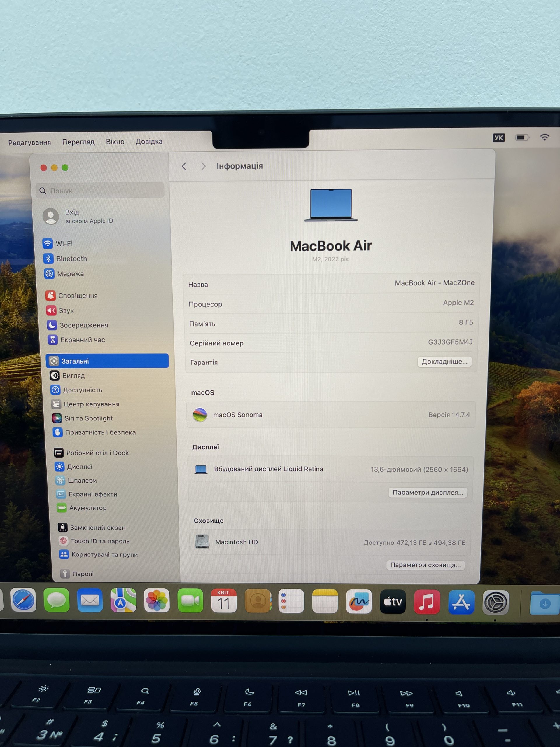Click the УК input source indicator

pyautogui.click(x=498, y=137)
